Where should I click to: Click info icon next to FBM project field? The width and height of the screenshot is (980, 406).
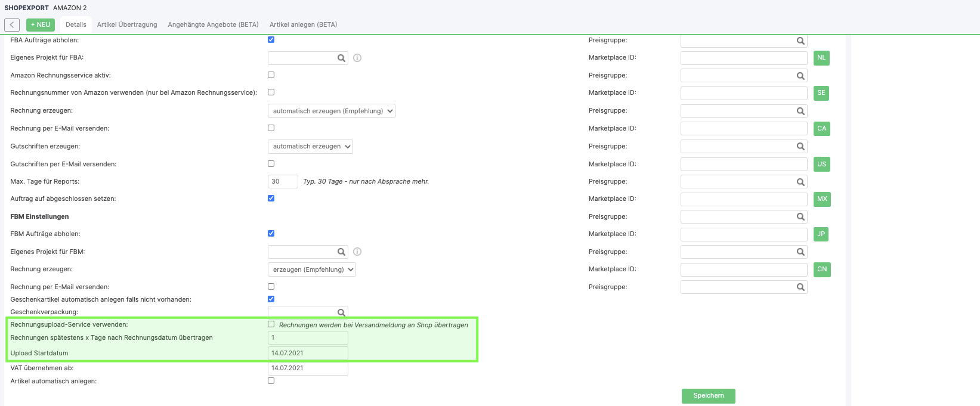point(357,252)
